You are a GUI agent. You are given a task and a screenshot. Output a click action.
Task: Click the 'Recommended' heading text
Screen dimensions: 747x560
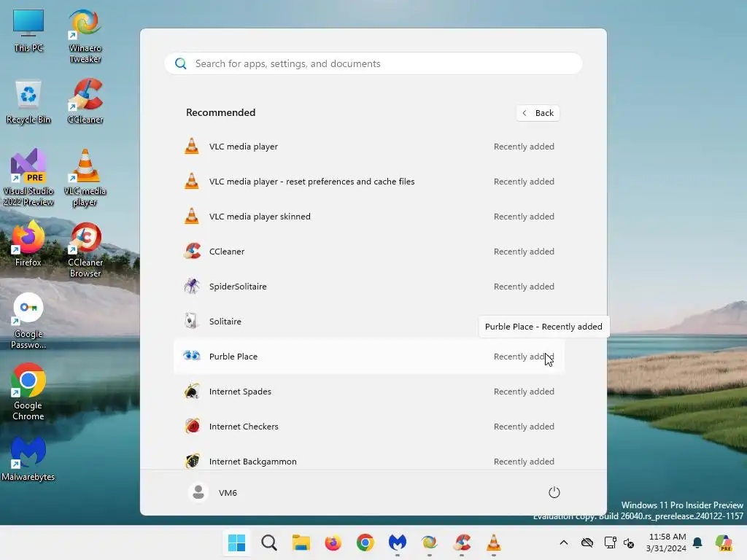[220, 112]
